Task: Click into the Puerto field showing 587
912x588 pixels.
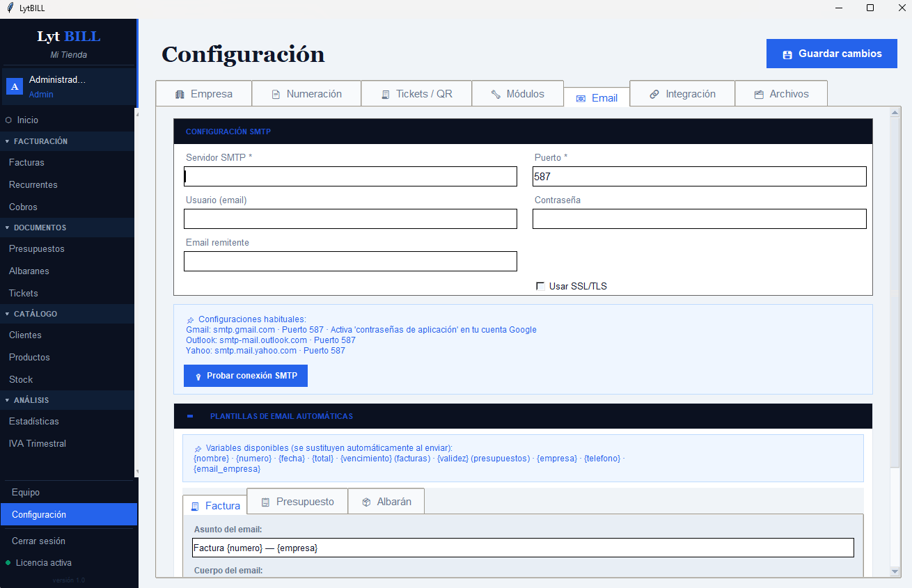Action: tap(700, 176)
